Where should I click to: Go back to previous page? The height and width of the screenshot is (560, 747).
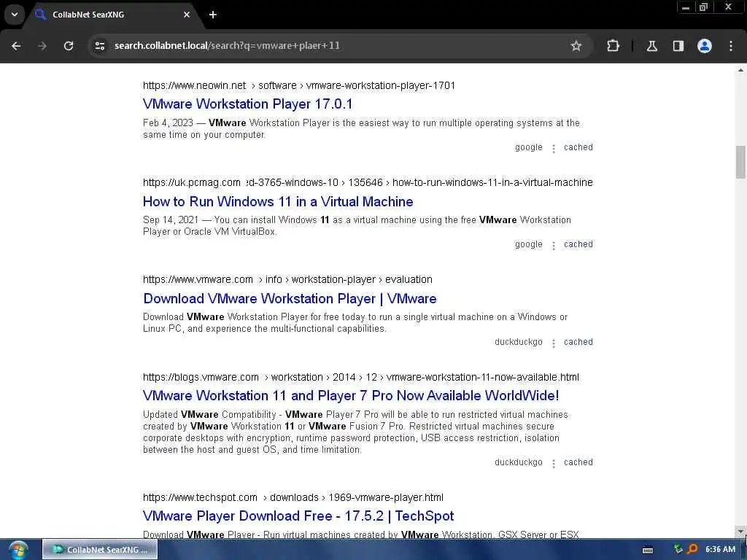click(x=16, y=46)
